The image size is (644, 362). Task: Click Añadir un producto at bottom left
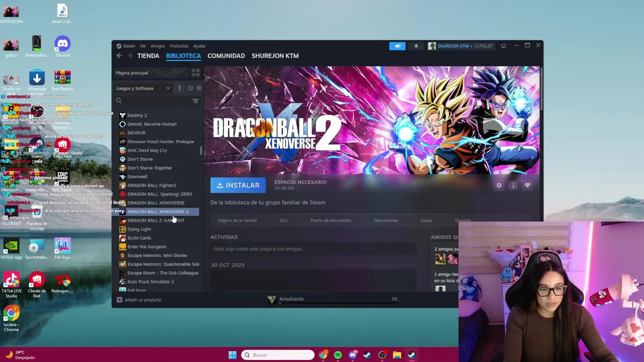139,300
